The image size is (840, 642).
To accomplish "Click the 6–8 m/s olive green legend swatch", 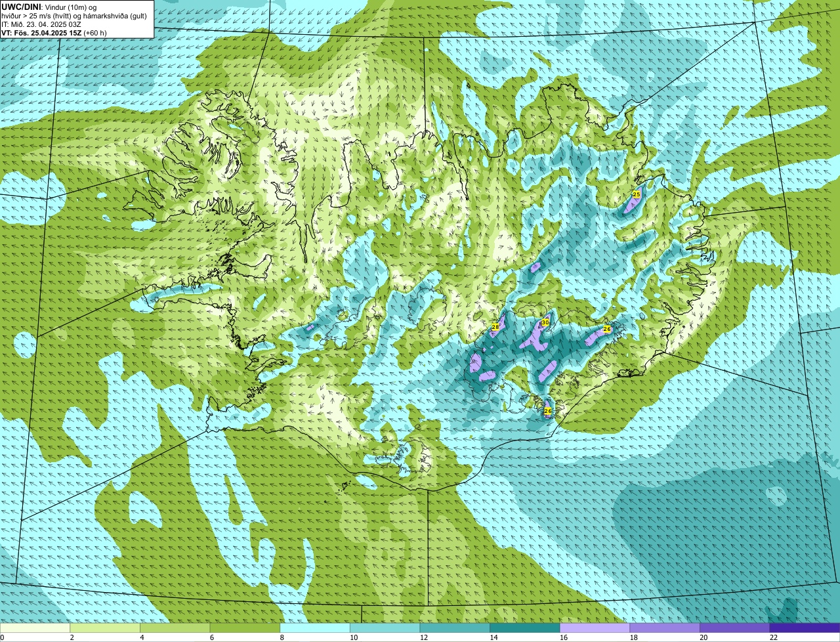I will click(x=245, y=628).
